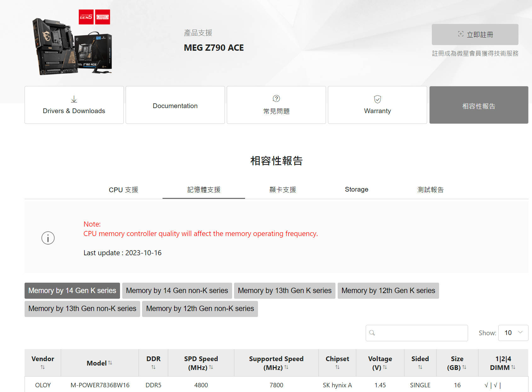This screenshot has width=532, height=392.
Task: Select Memory by 13th Gen K series
Action: pos(285,291)
